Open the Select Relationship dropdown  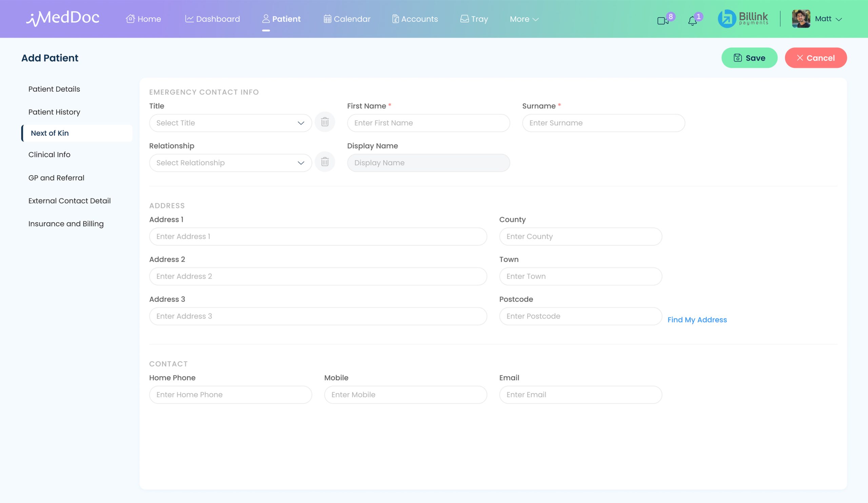click(230, 162)
